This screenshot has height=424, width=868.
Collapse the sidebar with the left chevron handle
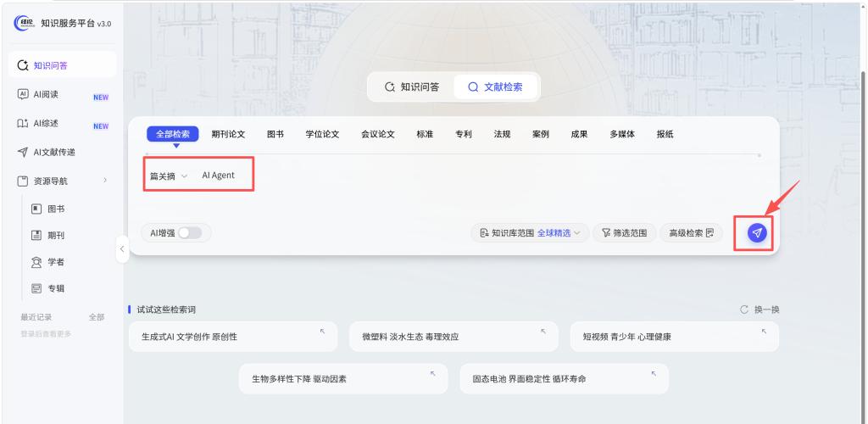122,249
